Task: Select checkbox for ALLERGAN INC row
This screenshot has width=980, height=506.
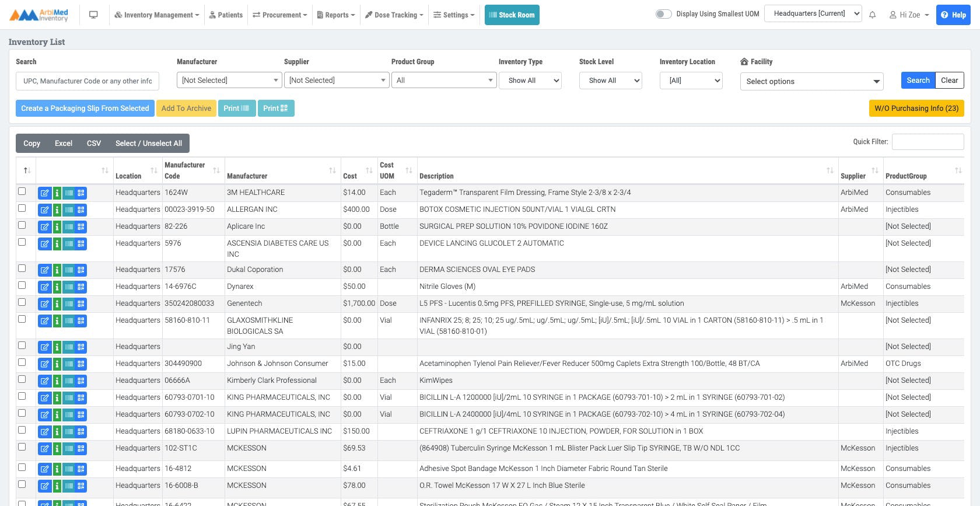Action: [x=22, y=208]
